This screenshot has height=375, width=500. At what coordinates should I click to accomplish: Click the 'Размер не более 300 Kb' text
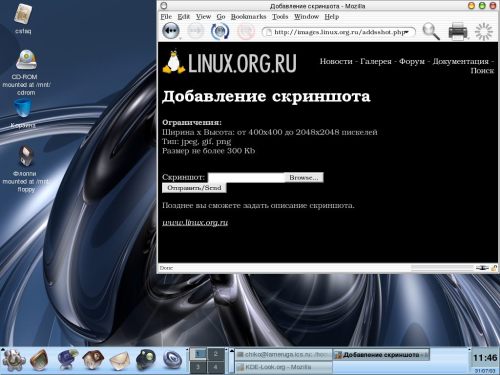click(209, 151)
